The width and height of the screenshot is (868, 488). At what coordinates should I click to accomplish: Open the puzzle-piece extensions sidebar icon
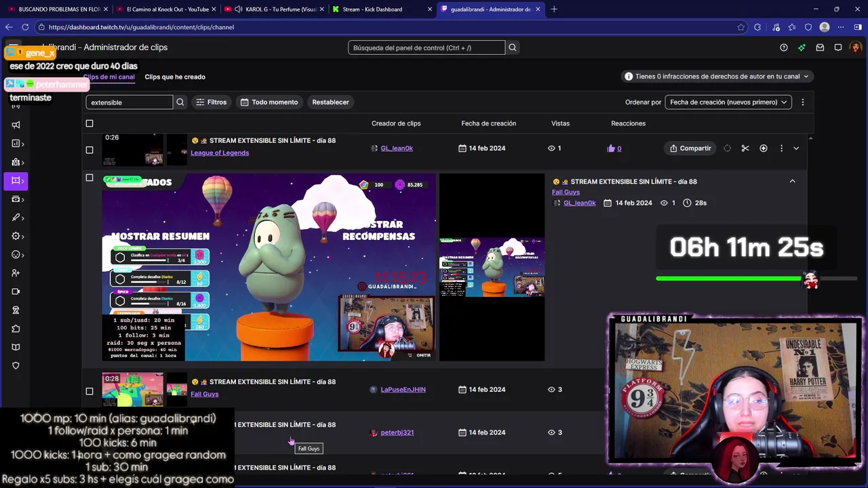pos(16,329)
